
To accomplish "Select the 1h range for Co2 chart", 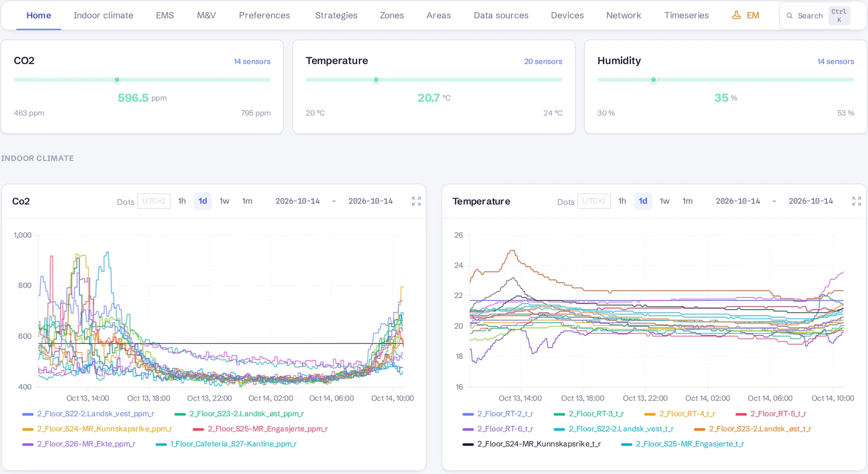I will coord(182,201).
